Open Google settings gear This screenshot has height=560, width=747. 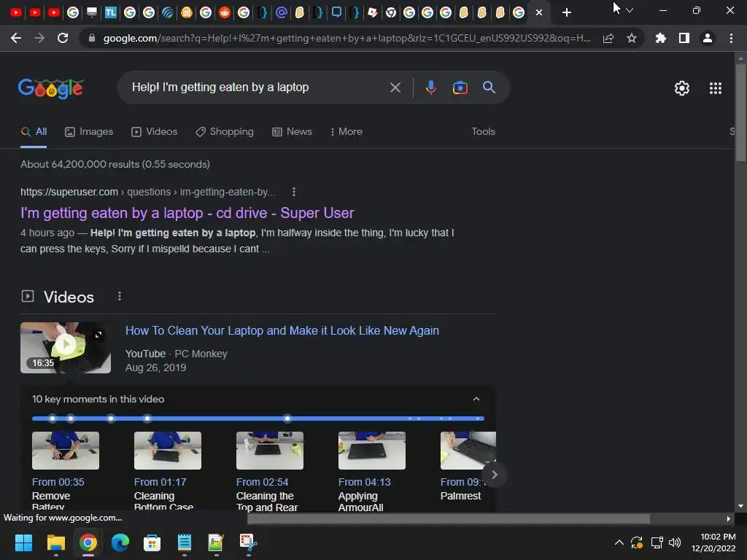(x=682, y=88)
